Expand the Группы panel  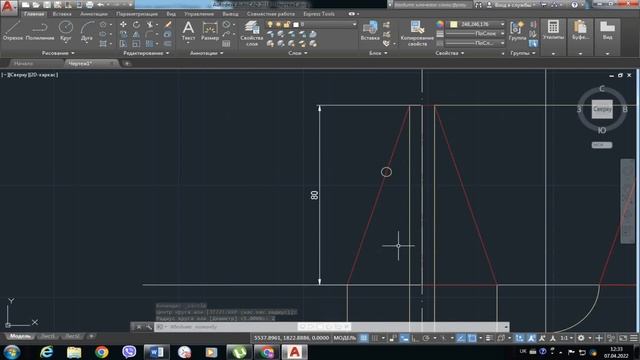pos(523,53)
